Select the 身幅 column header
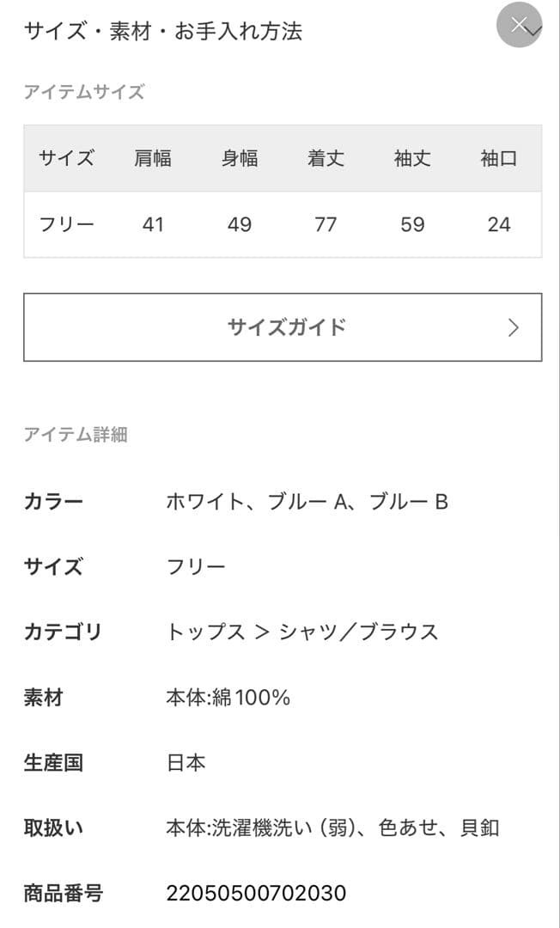 [x=239, y=158]
